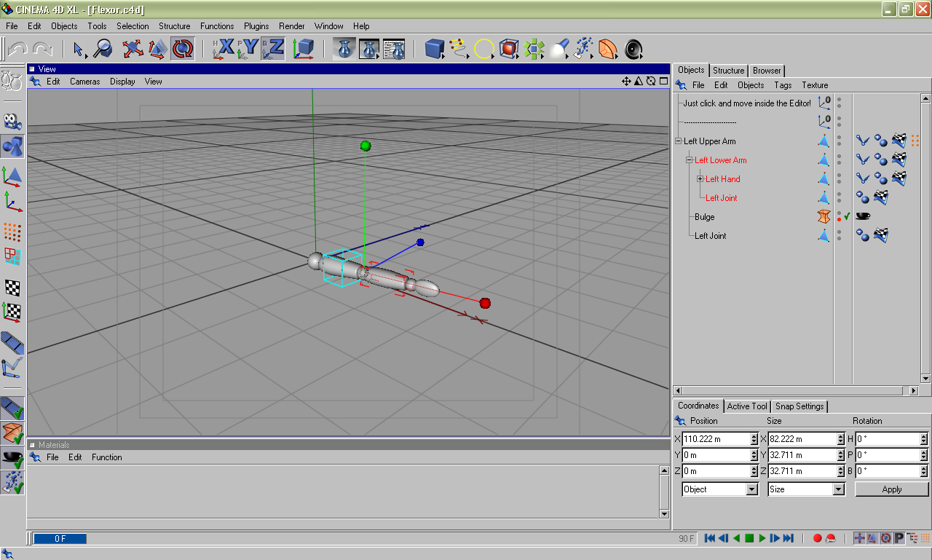Screen dimensions: 932x560
Task: Open the light scene objects palette
Action: (558, 49)
